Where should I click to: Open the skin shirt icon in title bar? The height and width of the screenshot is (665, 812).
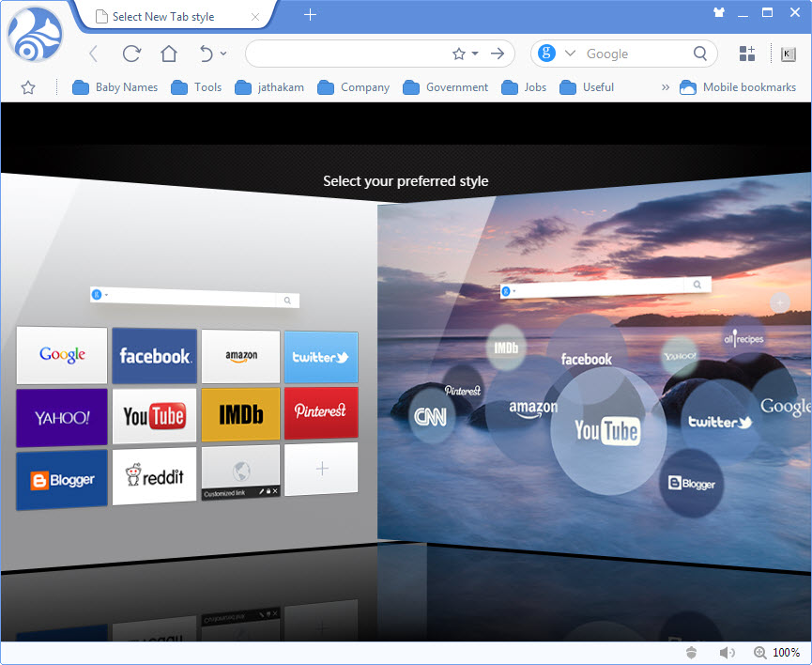point(719,12)
